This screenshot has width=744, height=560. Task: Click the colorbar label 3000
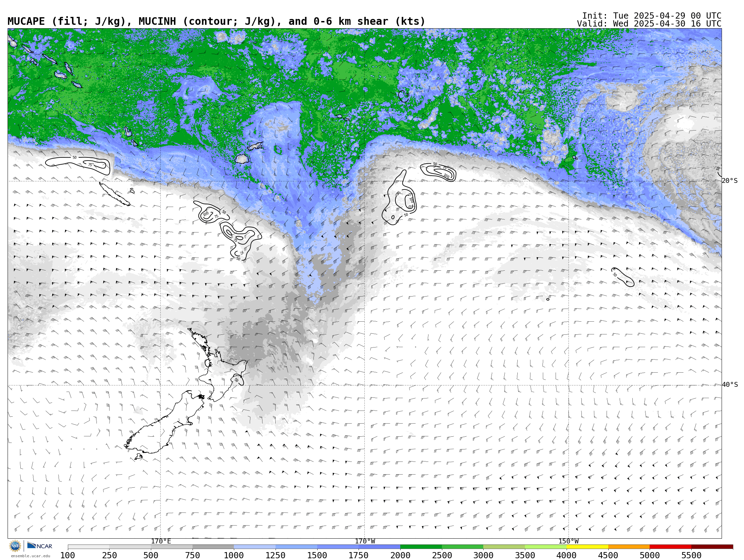coord(484,556)
